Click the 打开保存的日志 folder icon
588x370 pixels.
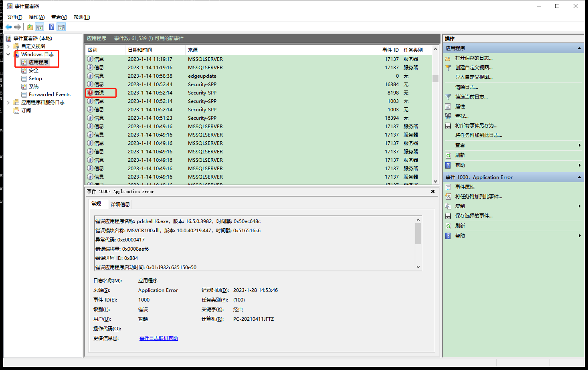[x=448, y=58]
